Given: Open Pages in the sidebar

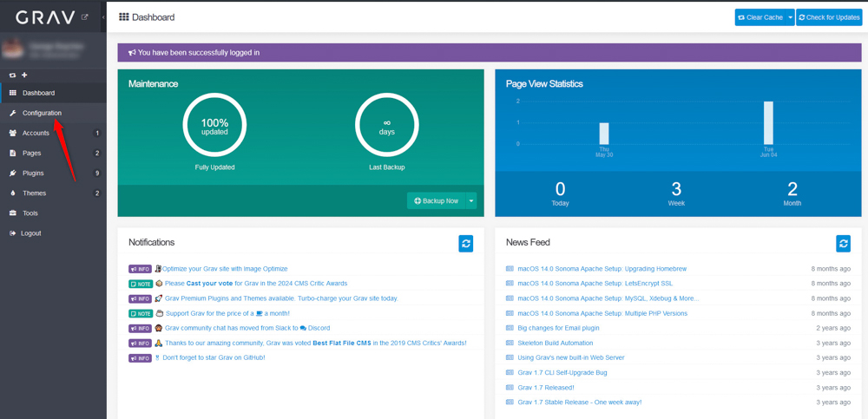Looking at the screenshot, I should click(x=53, y=153).
